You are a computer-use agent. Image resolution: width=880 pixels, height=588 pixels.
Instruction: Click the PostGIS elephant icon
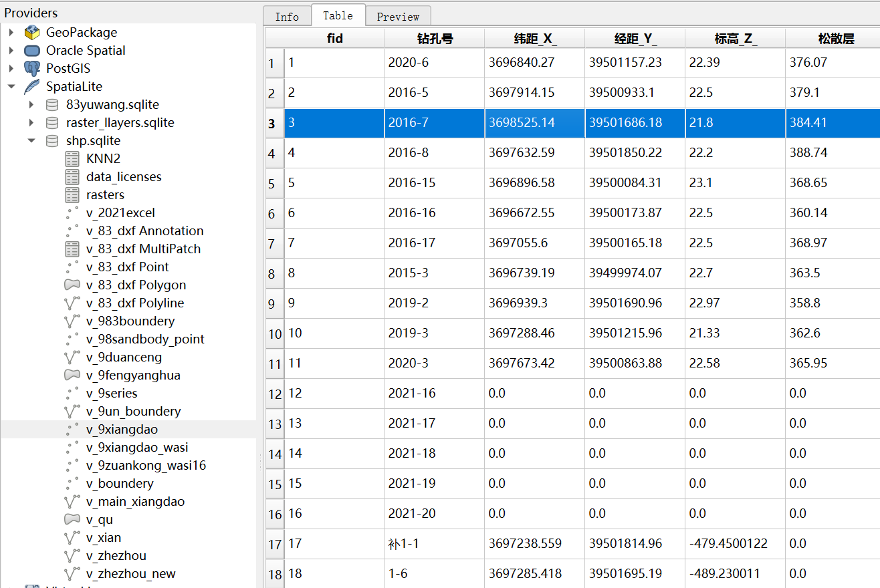[32, 69]
